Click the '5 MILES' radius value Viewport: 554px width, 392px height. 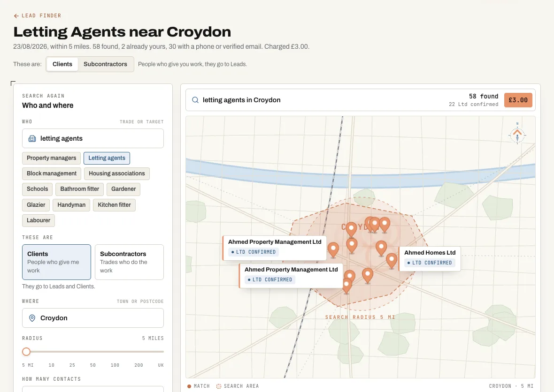(x=153, y=338)
